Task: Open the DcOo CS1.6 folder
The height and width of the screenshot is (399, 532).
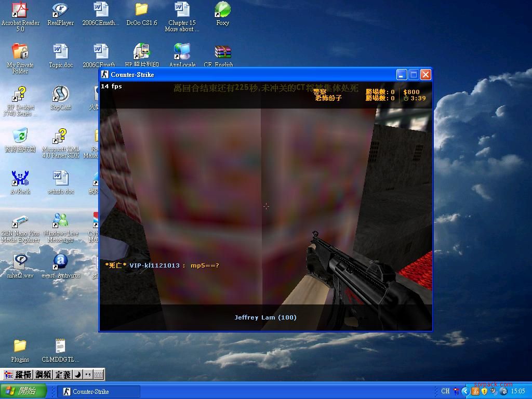Action: click(141, 10)
